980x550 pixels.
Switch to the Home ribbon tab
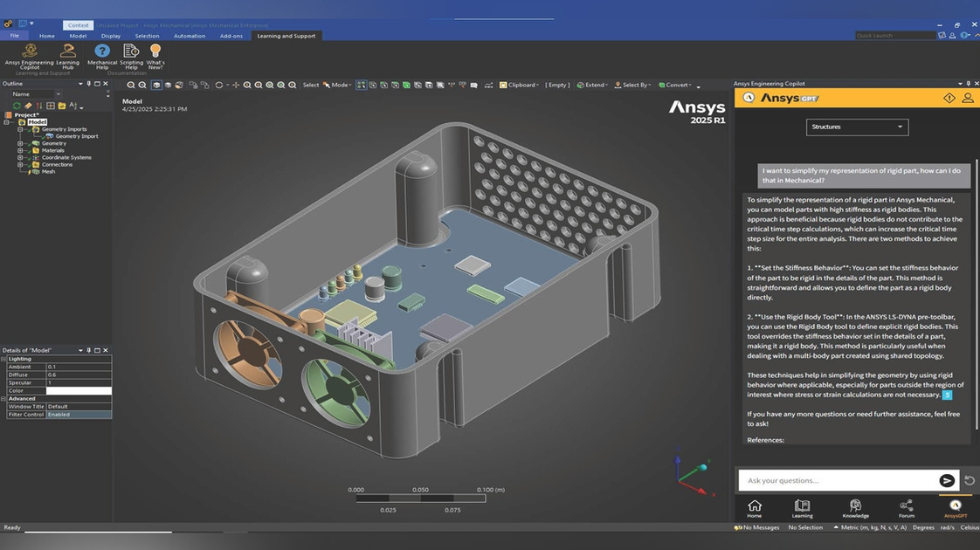(47, 36)
